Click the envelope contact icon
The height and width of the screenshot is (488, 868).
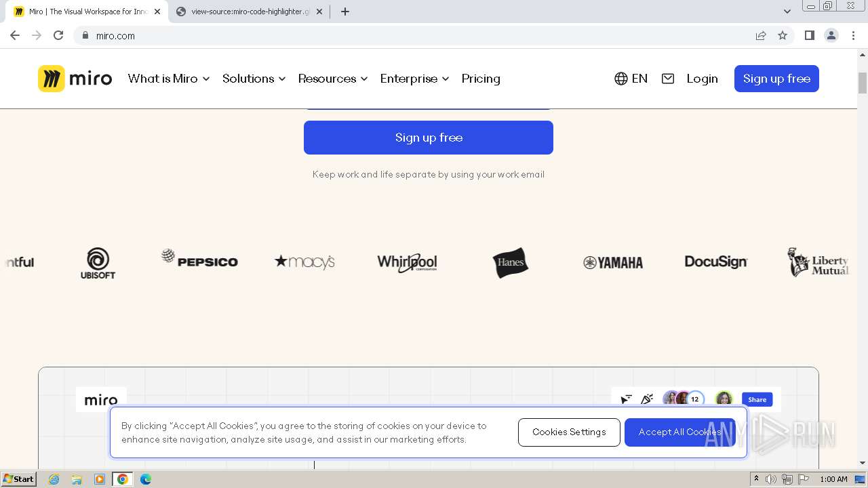668,79
